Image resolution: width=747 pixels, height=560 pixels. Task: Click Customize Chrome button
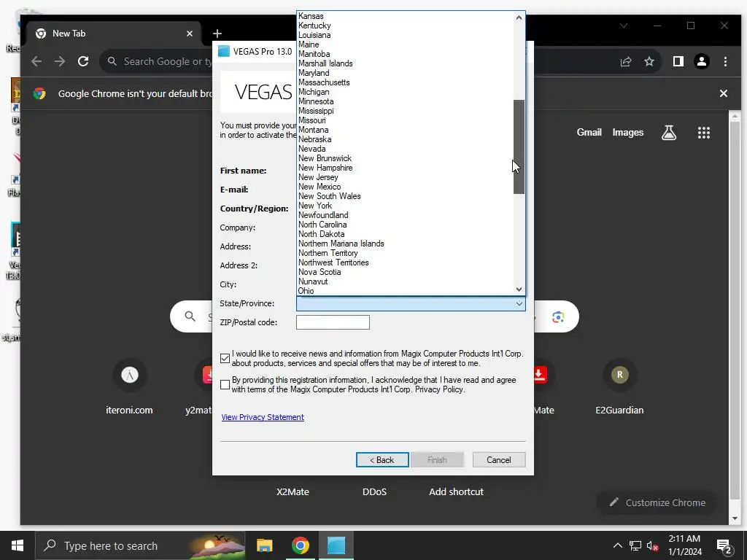coord(657,502)
